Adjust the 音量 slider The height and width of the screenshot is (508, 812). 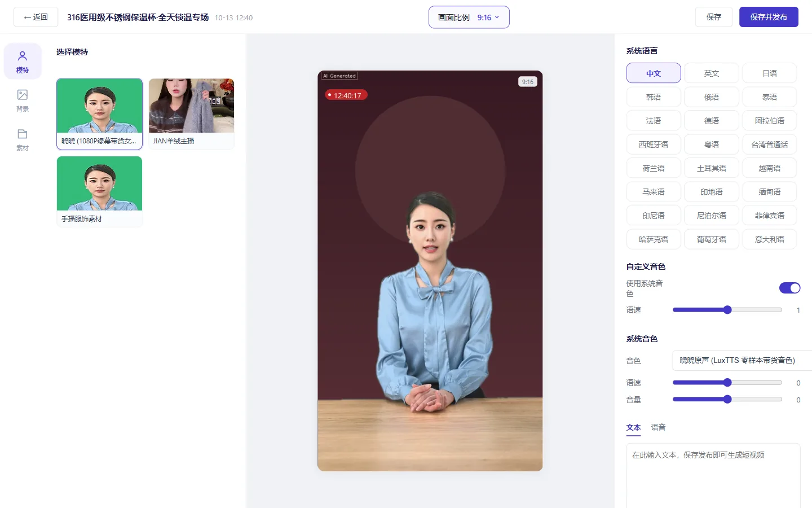[x=727, y=400]
